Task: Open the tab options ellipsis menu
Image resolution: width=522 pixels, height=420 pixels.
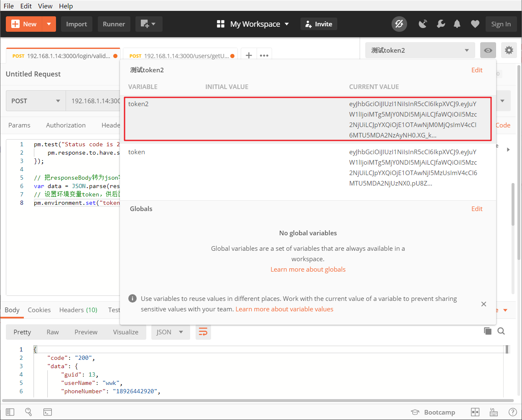Action: pyautogui.click(x=264, y=55)
